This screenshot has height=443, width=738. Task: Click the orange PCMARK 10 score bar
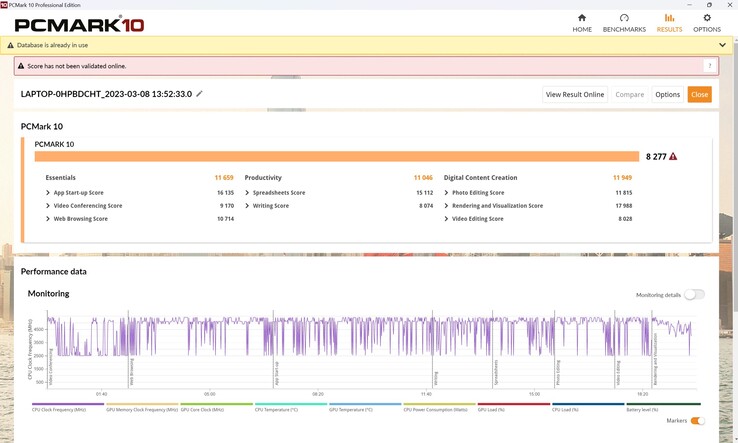pos(337,156)
